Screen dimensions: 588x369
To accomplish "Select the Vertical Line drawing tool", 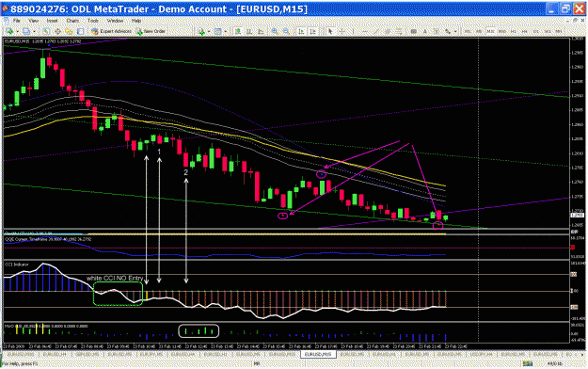I will tap(353, 31).
